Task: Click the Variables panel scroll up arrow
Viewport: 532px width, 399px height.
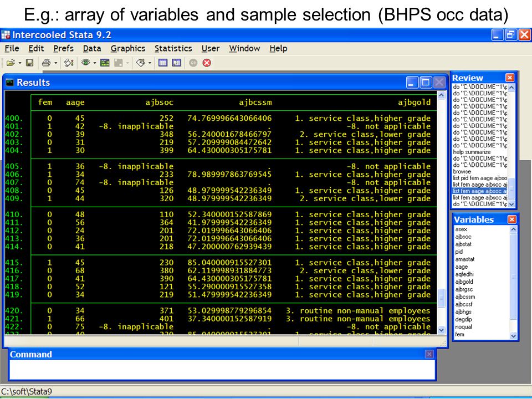Action: pos(513,229)
